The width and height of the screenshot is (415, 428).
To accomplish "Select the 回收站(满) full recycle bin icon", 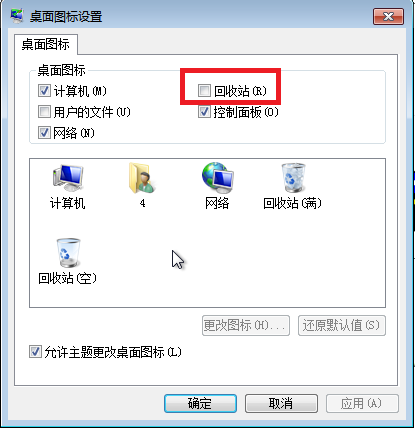I will point(293,178).
